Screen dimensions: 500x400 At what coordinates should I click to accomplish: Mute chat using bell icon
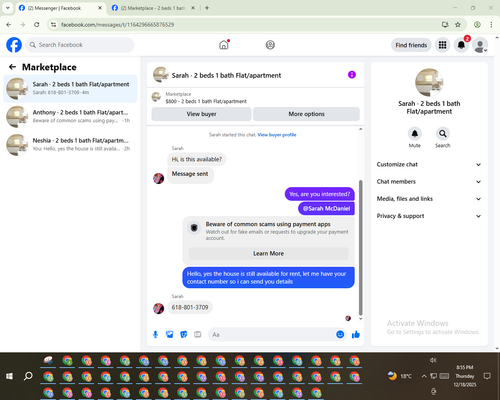point(414,134)
